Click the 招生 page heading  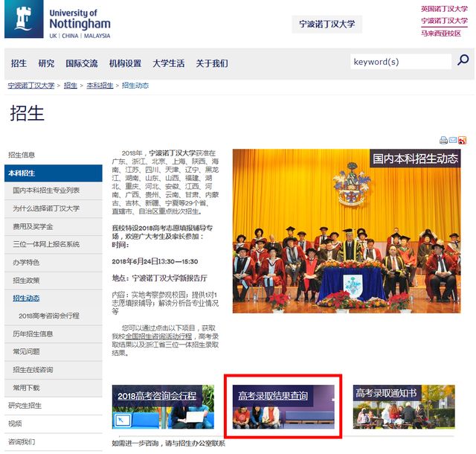(x=28, y=113)
